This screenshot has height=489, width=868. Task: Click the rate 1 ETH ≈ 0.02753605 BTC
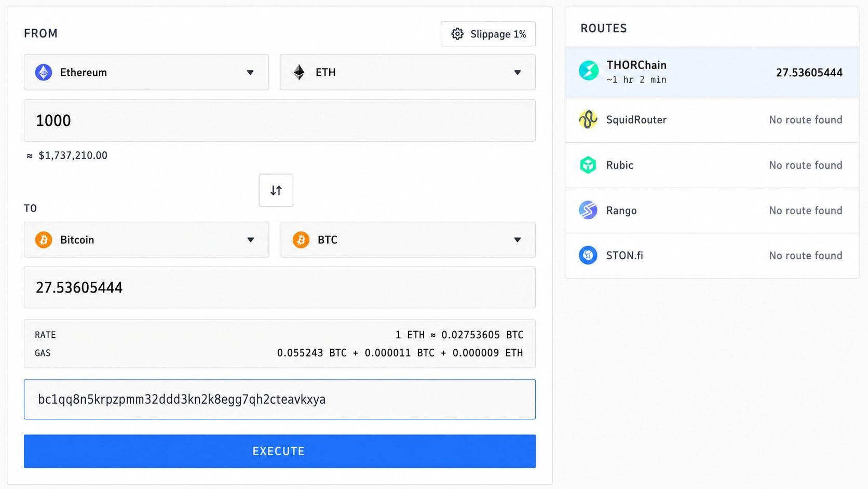[x=459, y=335]
